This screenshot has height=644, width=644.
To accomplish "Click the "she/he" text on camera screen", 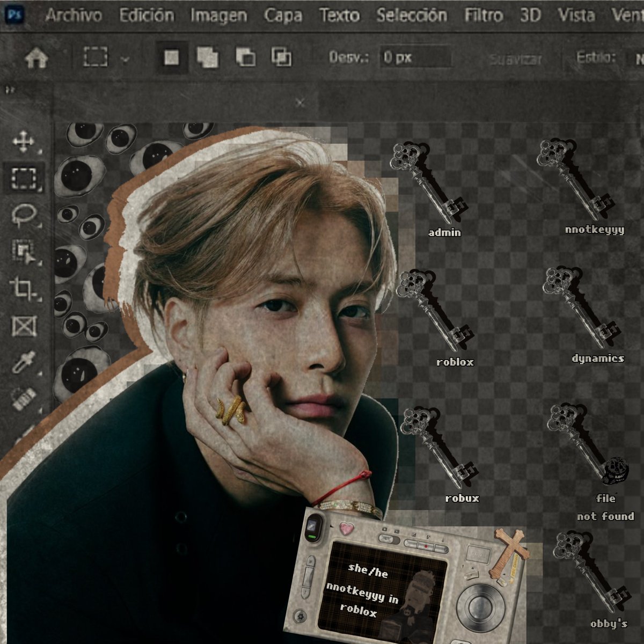I will (368, 570).
